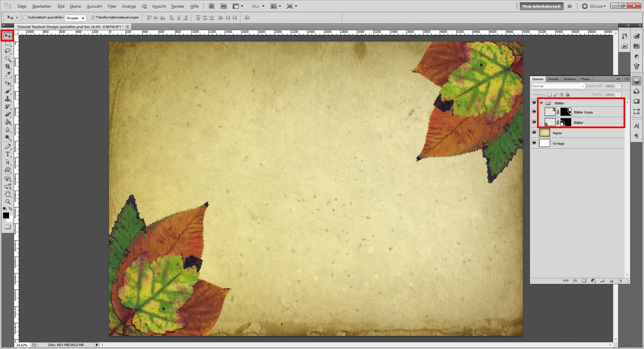
Task: Collapse the Blätter layer group
Action: (x=541, y=103)
